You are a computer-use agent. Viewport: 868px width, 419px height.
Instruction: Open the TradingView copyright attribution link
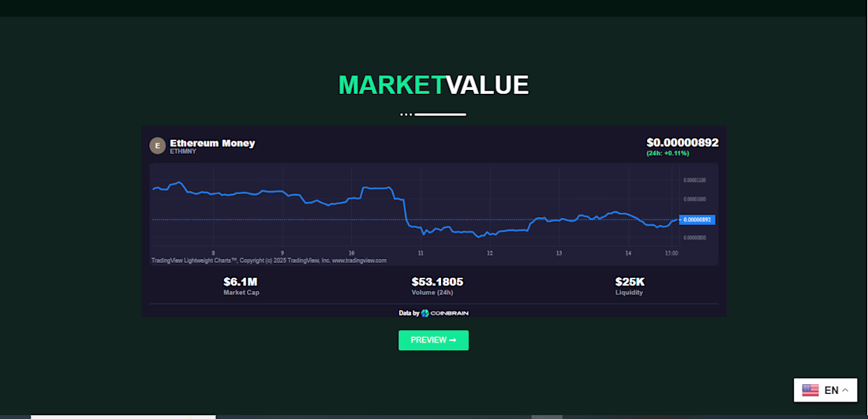(x=269, y=260)
